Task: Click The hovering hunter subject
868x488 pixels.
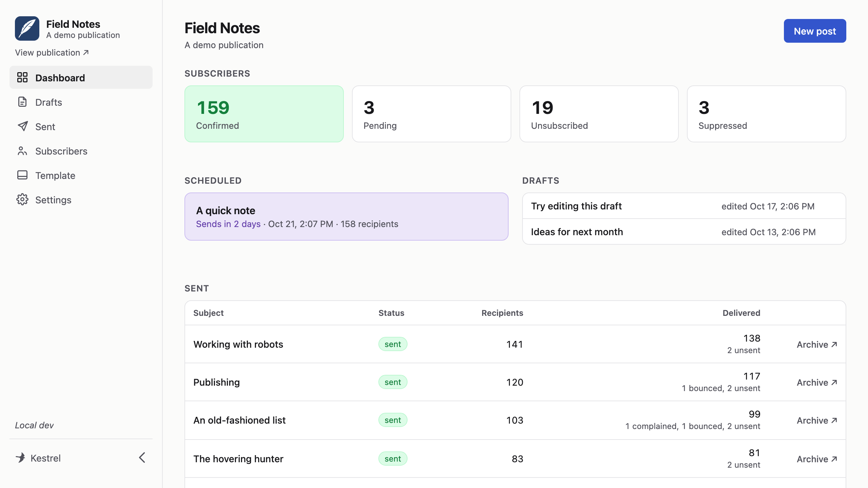Action: coord(238,459)
